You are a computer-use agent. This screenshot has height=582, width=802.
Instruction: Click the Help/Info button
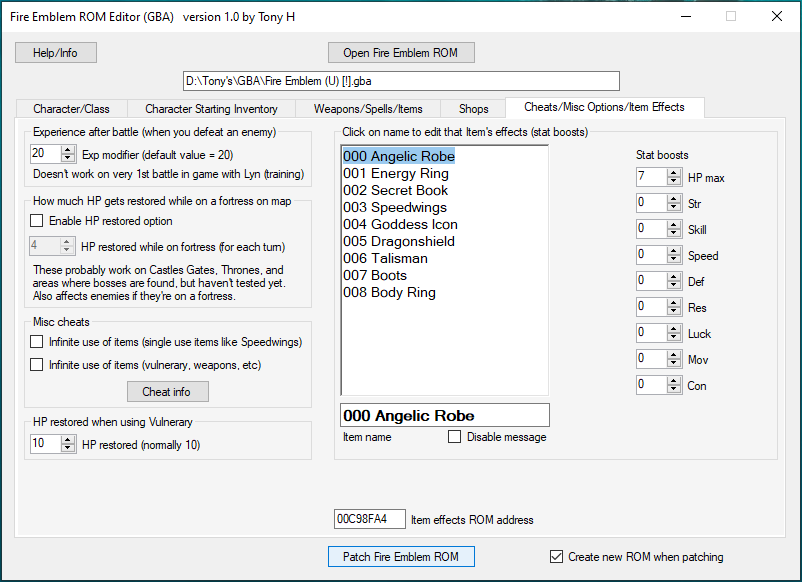click(56, 52)
